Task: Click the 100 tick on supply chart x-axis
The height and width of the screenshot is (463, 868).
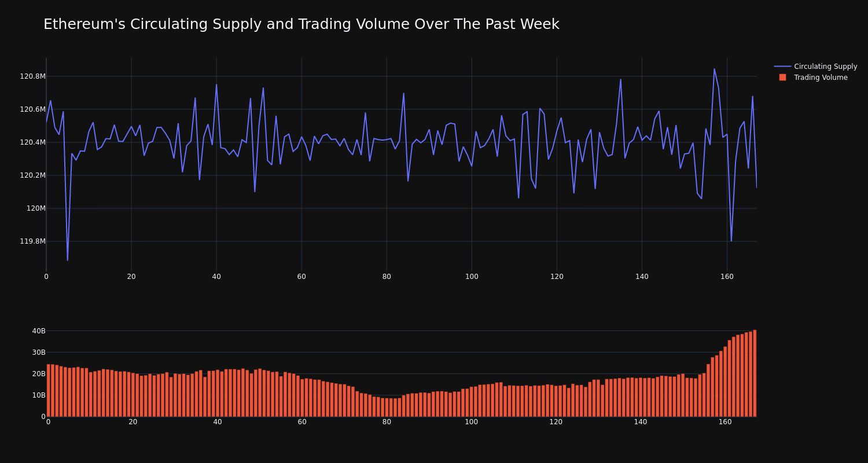Action: tap(472, 277)
